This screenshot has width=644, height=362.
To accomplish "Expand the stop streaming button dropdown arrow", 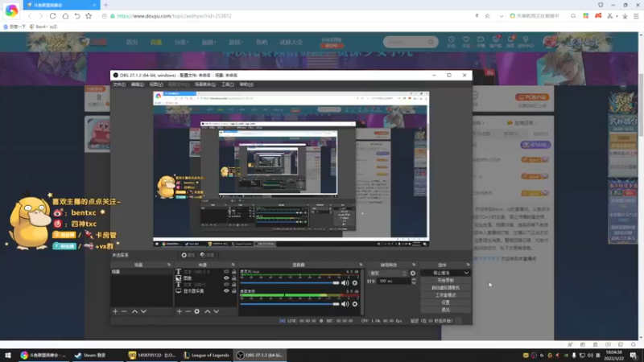I will (467, 273).
